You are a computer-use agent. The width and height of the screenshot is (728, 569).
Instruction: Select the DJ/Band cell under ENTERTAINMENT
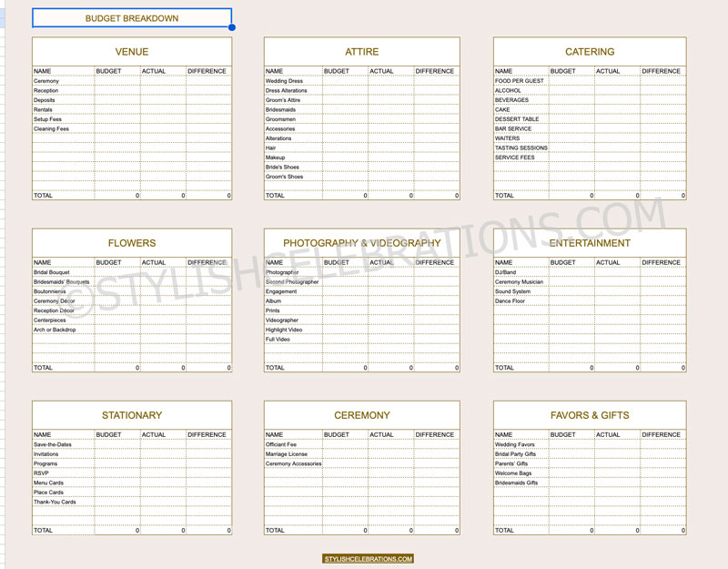[507, 272]
